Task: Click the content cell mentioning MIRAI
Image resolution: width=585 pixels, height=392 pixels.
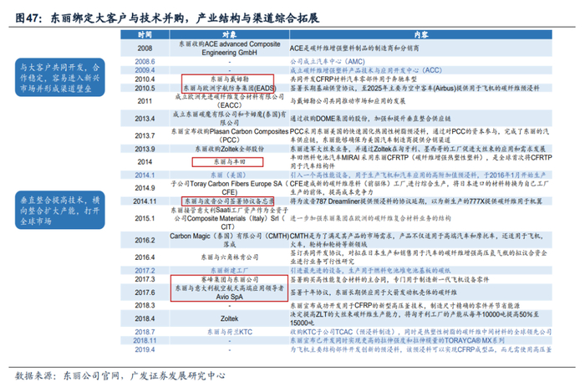Action: (421, 162)
